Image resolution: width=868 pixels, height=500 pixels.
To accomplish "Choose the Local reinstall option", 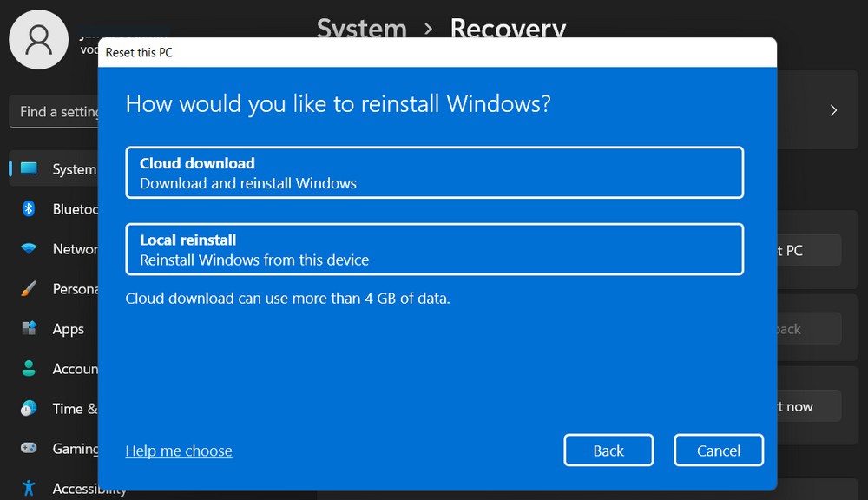I will 435,249.
